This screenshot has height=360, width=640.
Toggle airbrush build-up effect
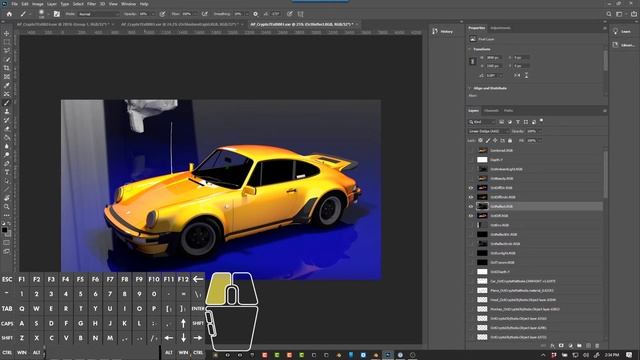coord(204,14)
